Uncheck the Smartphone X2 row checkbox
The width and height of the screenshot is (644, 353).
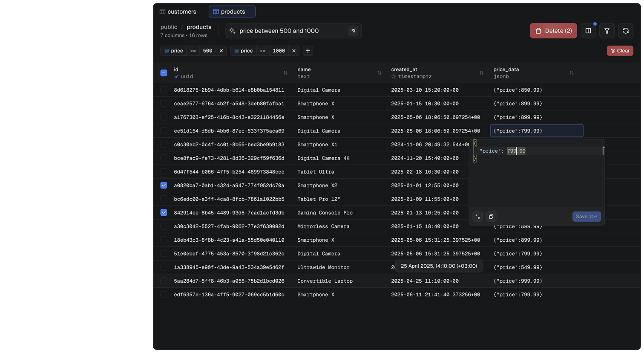pos(164,185)
